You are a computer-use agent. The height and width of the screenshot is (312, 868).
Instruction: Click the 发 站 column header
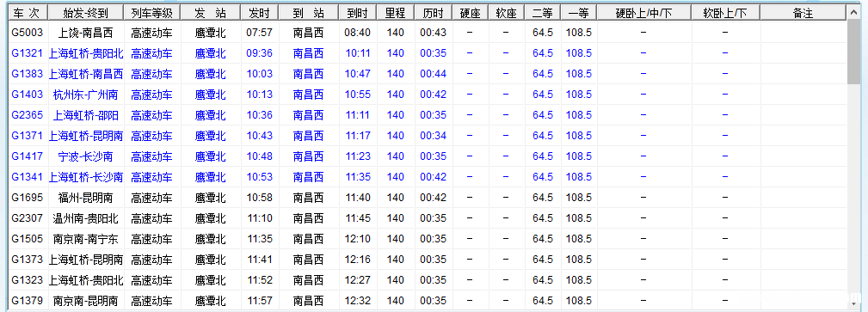coord(211,13)
